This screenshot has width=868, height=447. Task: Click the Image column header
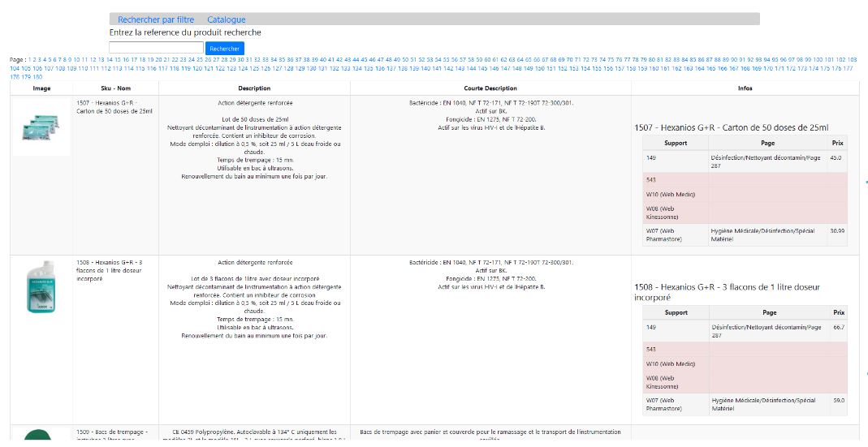point(41,88)
